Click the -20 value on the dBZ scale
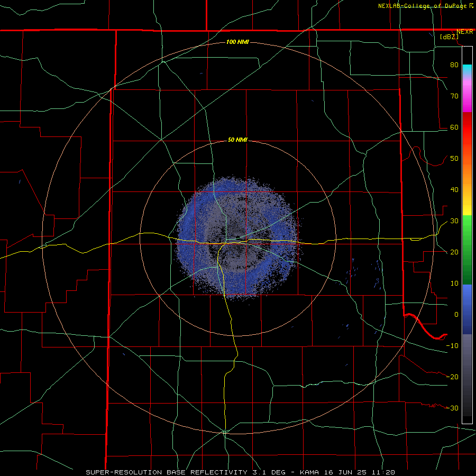The width and height of the screenshot is (476, 476). click(452, 377)
